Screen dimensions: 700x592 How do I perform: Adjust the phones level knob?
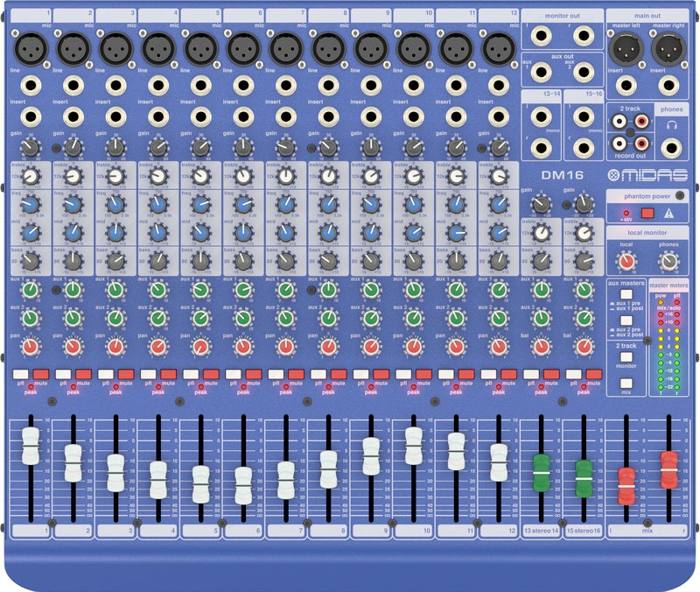click(x=669, y=260)
